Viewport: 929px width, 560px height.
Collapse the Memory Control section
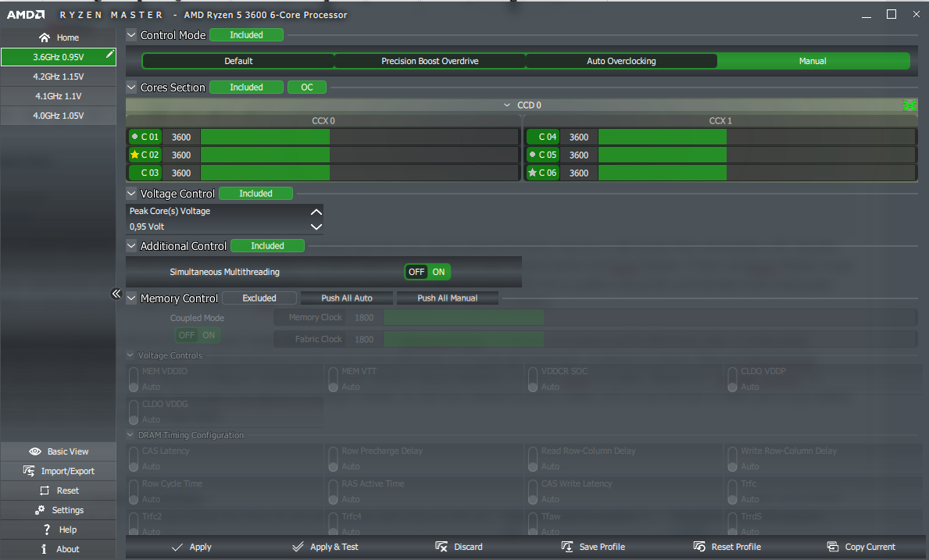click(x=131, y=298)
